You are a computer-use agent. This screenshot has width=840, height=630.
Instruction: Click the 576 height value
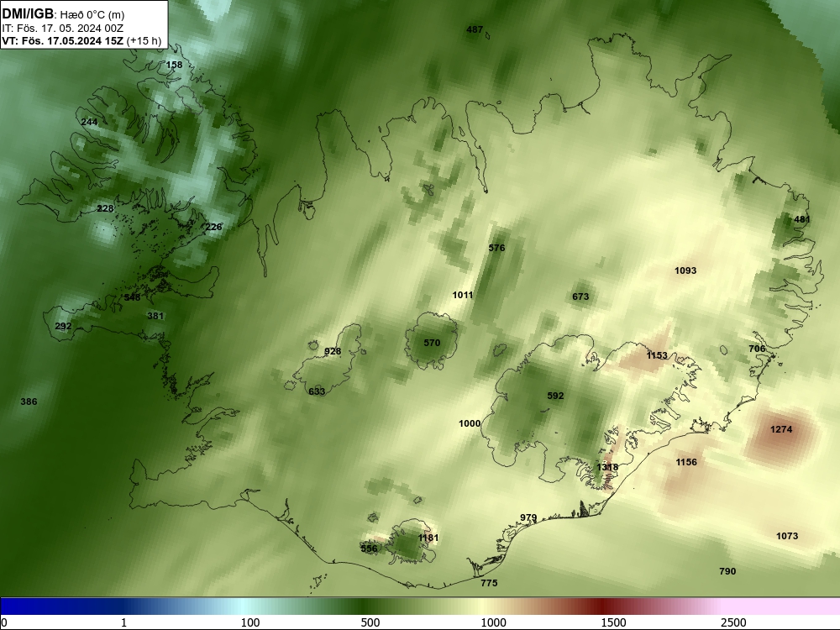point(496,248)
